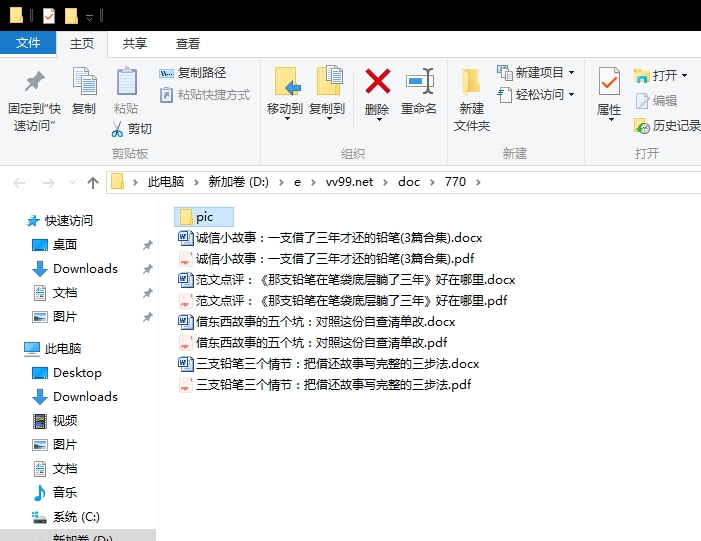Screen dimensions: 701x541
Task: Open the File (文件) tab
Action: 28,43
